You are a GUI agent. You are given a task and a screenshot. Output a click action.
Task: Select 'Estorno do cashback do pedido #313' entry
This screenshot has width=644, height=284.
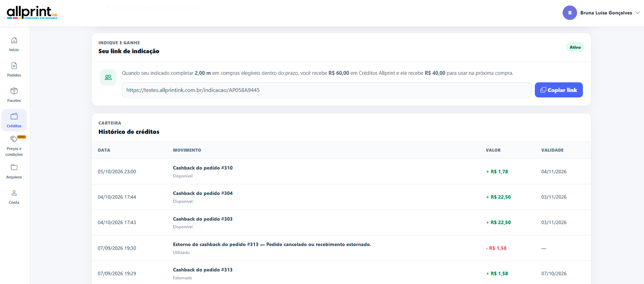coord(272,244)
